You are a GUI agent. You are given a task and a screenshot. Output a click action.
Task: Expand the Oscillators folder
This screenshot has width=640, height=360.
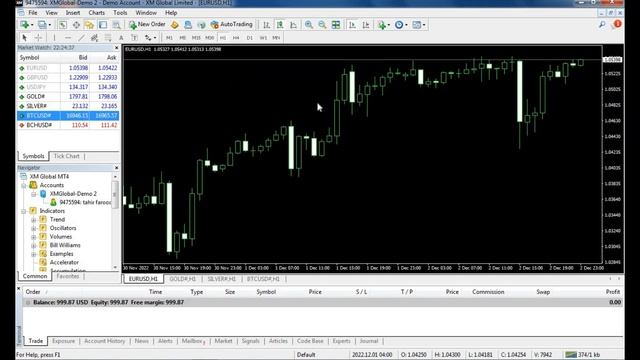(x=33, y=228)
